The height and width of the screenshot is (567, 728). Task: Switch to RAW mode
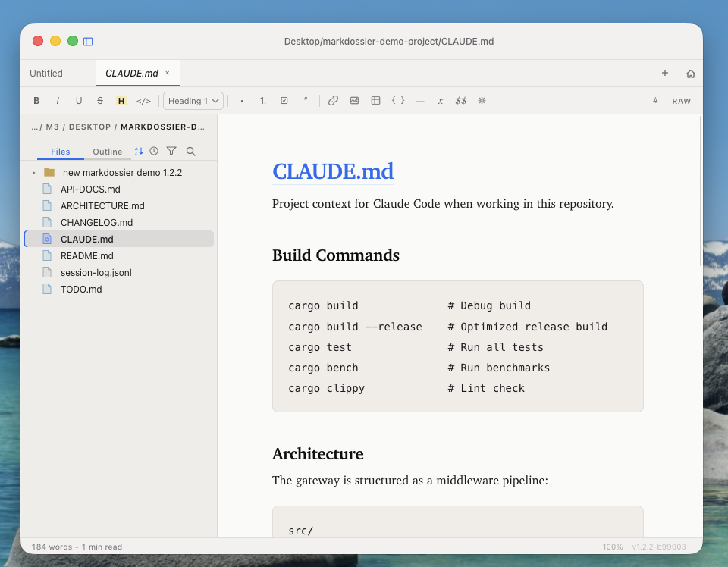681,101
